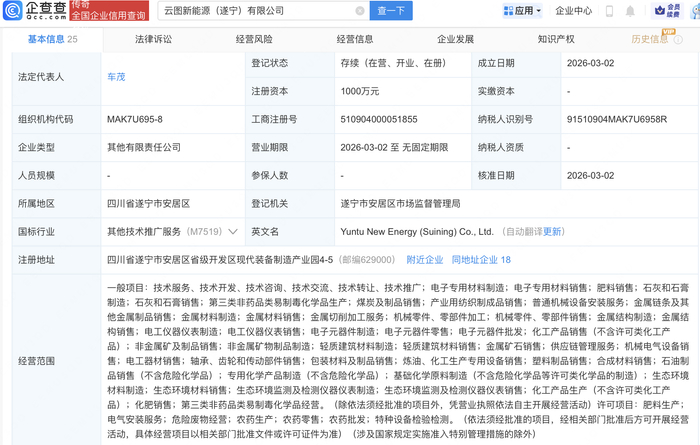Click the info icon beside 历史信息
Image resolution: width=700 pixels, height=445 pixels.
(x=678, y=40)
